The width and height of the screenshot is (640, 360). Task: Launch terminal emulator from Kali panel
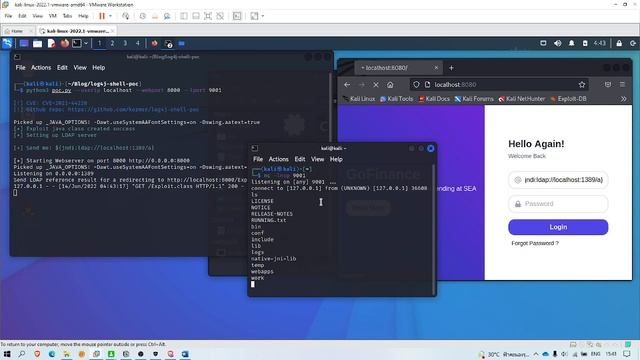(77, 43)
